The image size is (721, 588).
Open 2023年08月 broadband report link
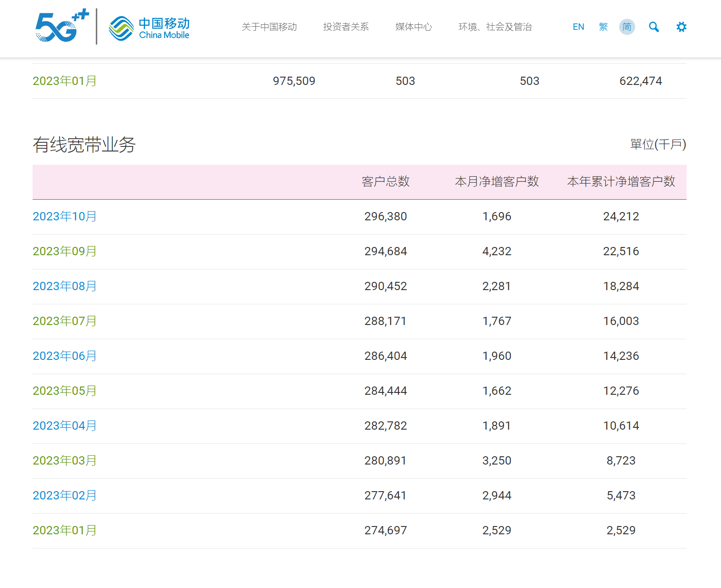65,286
